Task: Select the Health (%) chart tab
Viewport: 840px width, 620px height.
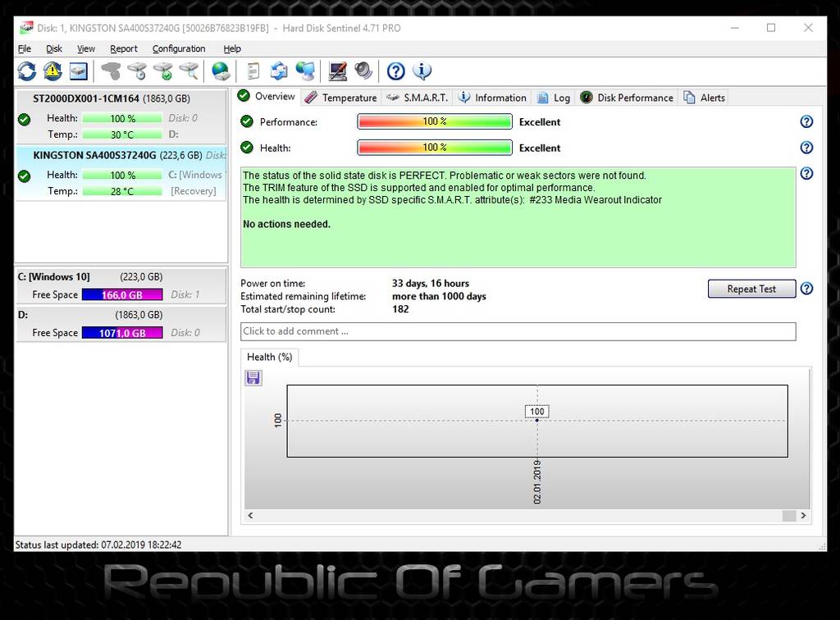Action: [269, 357]
